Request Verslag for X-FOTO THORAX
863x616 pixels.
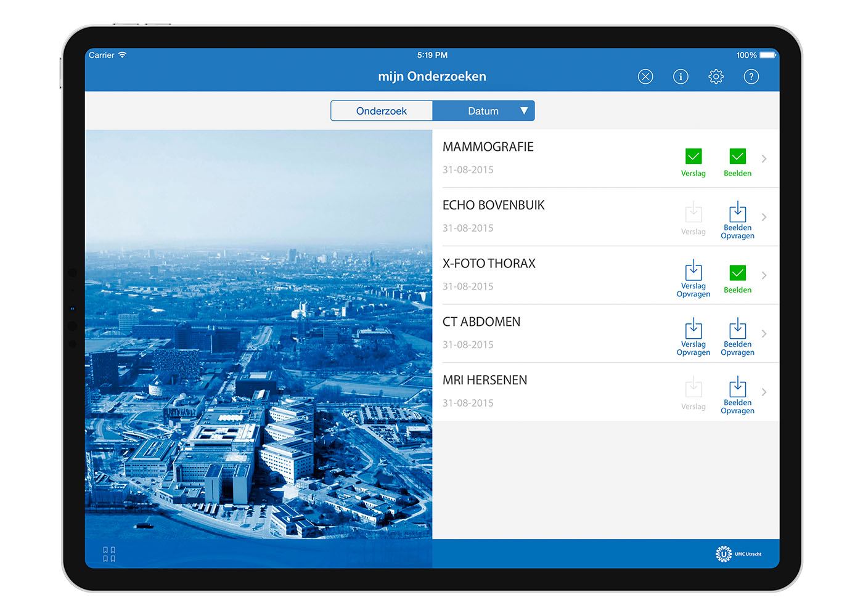[x=693, y=278]
